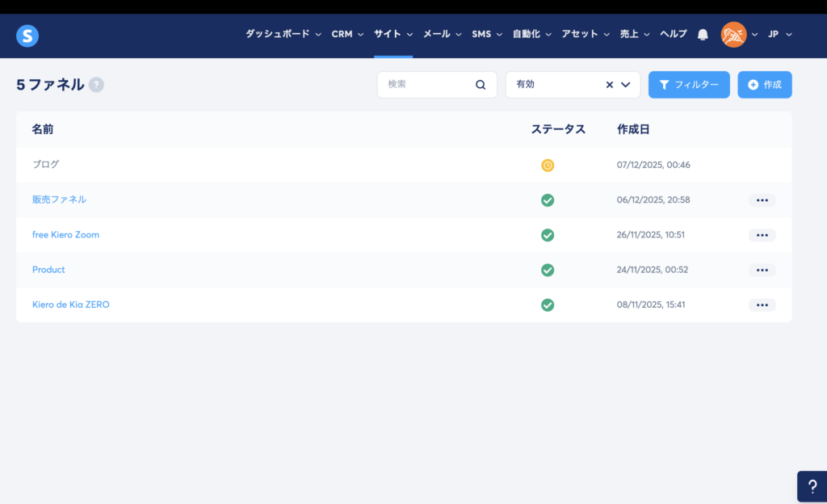Click the フィルター button
Viewport: 827px width, 504px height.
coord(689,85)
